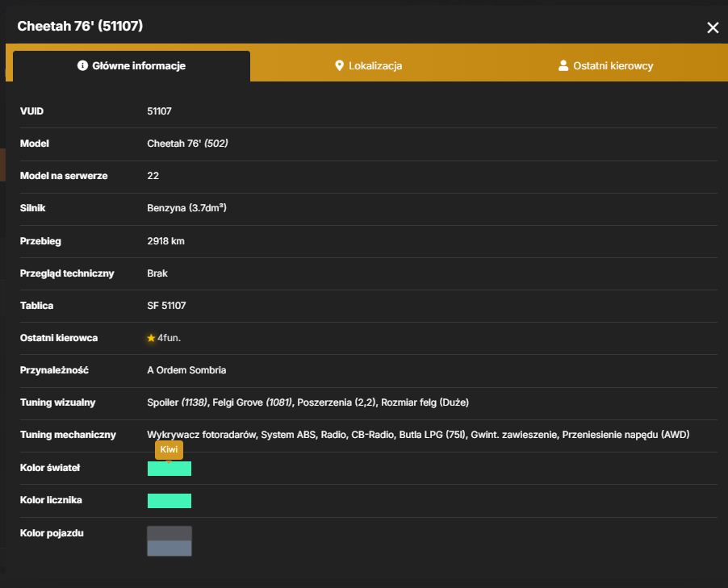The height and width of the screenshot is (588, 728).
Task: Click the Spoiler (1138) tuning entry
Action: pos(178,402)
